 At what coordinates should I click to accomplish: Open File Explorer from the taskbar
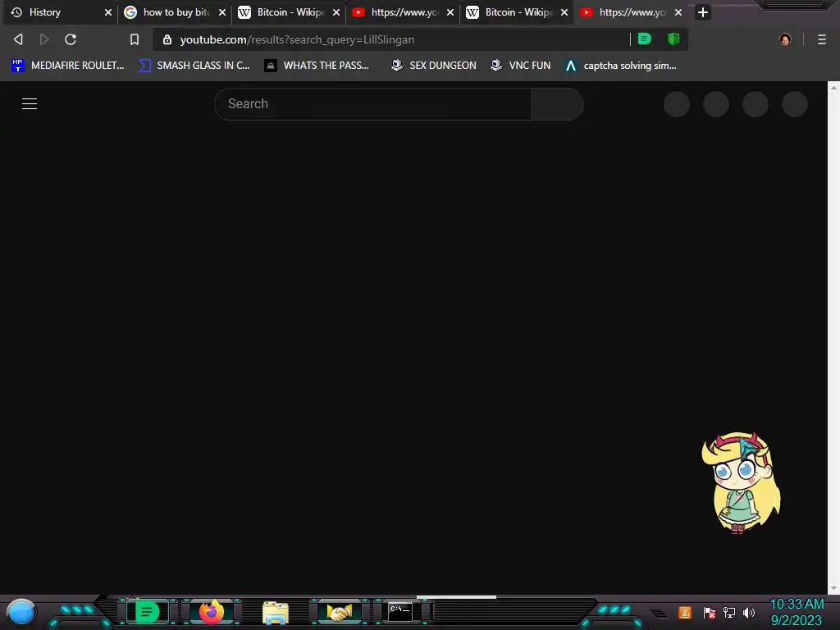(276, 612)
